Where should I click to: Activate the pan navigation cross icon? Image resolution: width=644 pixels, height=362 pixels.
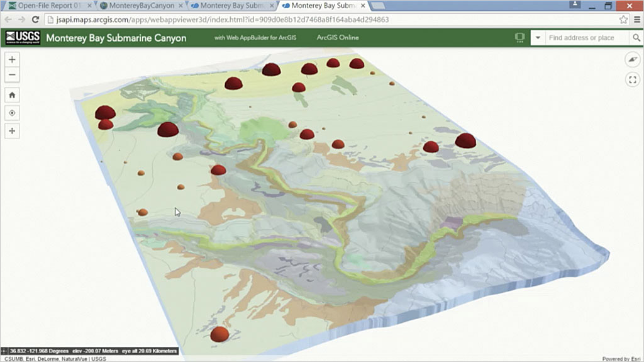click(x=12, y=131)
